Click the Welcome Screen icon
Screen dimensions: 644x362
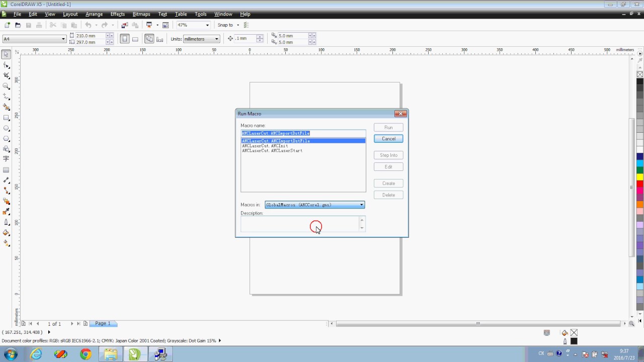[165, 25]
